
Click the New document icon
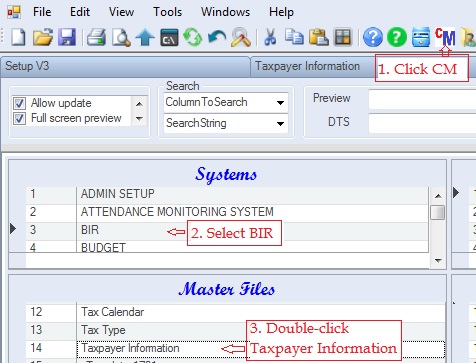click(18, 37)
